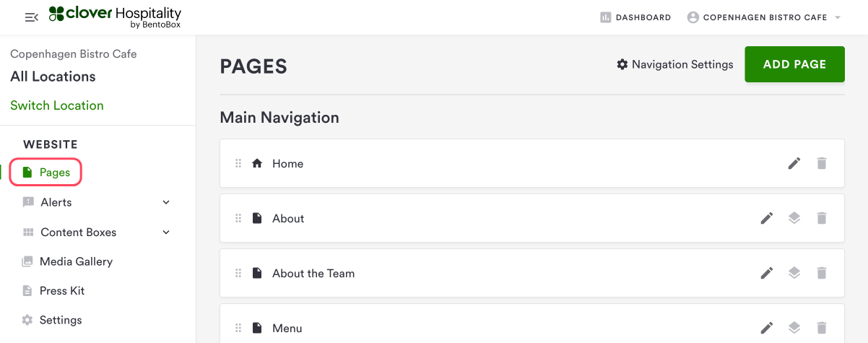Go to Press Kit section
The height and width of the screenshot is (343, 868).
pyautogui.click(x=61, y=291)
